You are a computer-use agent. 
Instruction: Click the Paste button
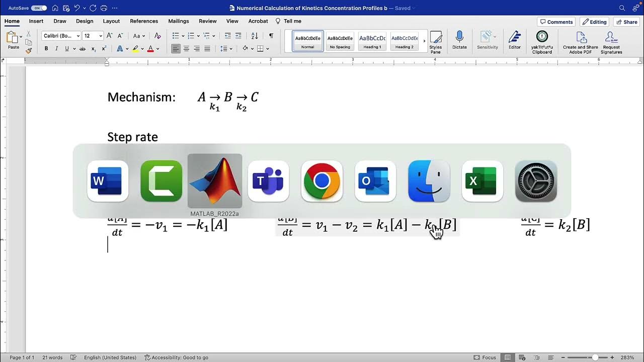(14, 40)
